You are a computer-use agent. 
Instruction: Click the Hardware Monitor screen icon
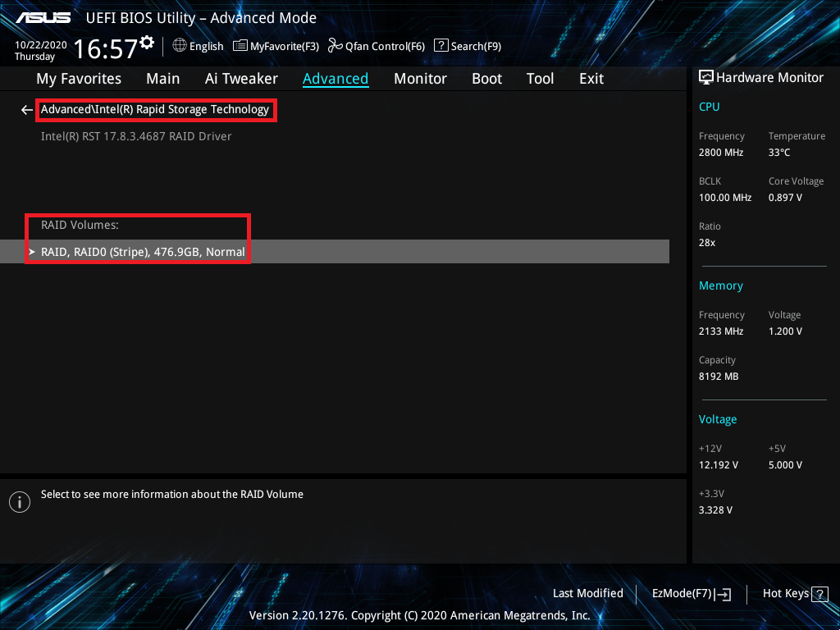705,77
